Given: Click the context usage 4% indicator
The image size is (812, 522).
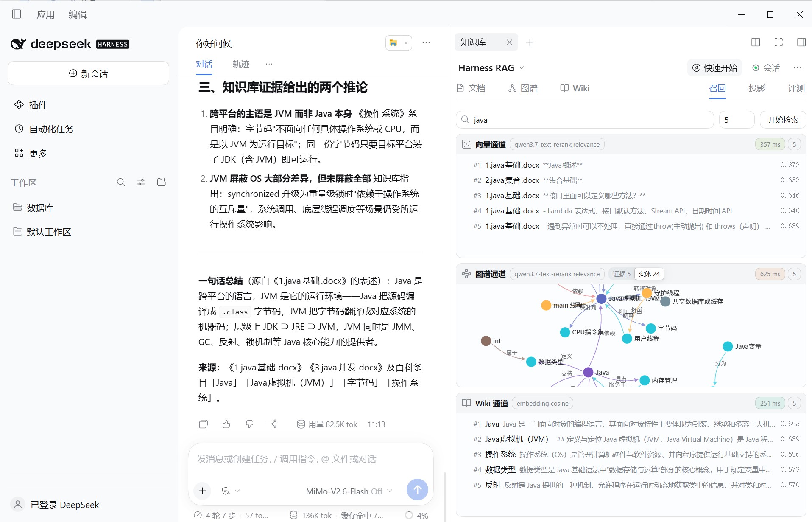Looking at the screenshot, I should [416, 515].
